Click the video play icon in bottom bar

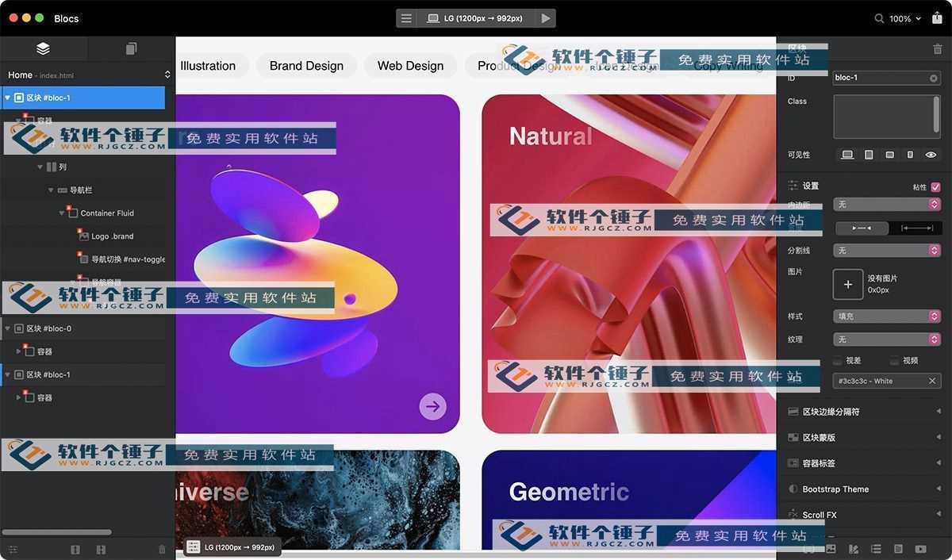[920, 549]
